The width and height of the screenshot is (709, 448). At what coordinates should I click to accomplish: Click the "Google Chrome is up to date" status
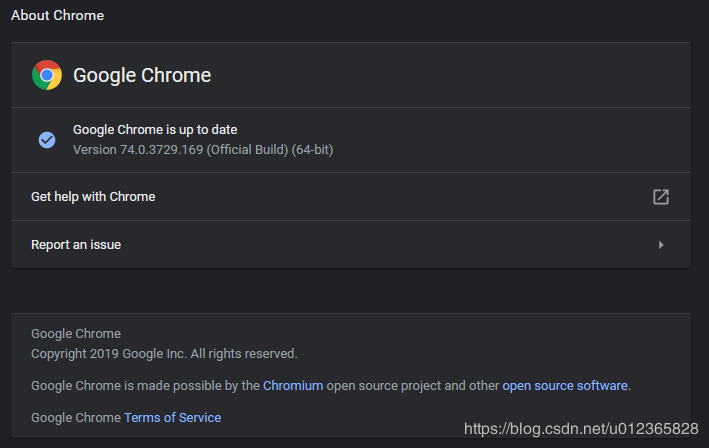[x=155, y=130]
